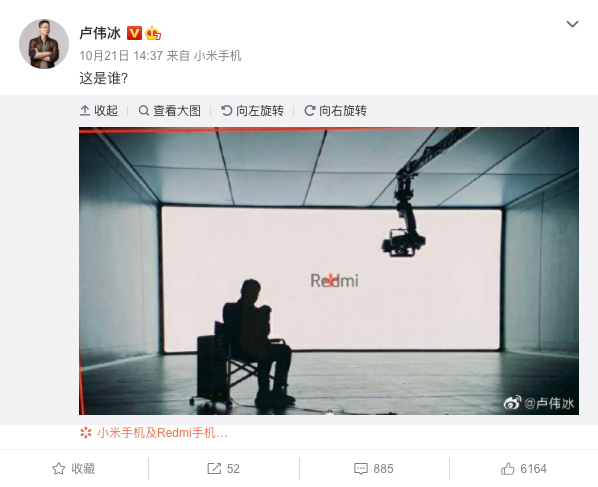This screenshot has width=598, height=487.
Task: Rotate image right with 向右旋转 icon
Action: (x=310, y=111)
